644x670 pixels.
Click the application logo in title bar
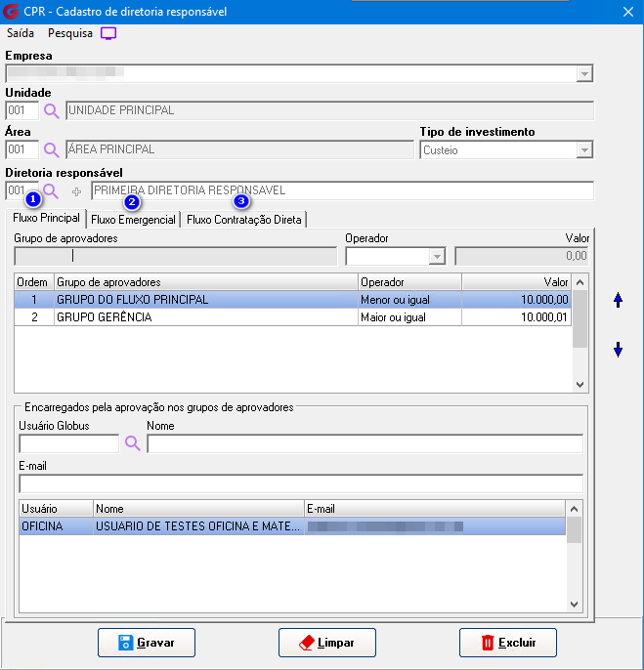pyautogui.click(x=11, y=12)
